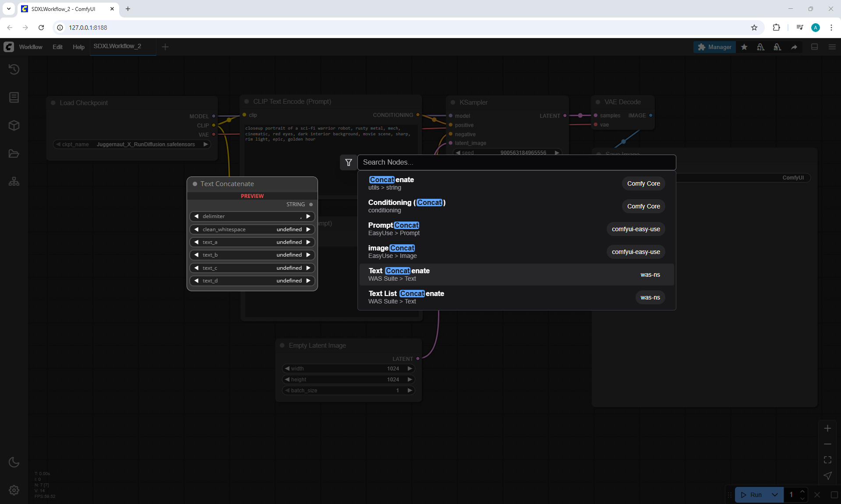Toggle the bottom panel icon in top bar

pos(814,47)
